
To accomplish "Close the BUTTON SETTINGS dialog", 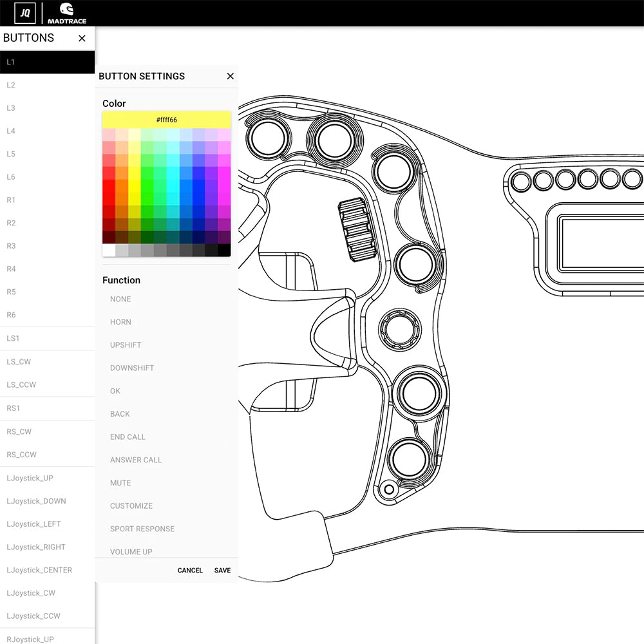I will click(230, 76).
